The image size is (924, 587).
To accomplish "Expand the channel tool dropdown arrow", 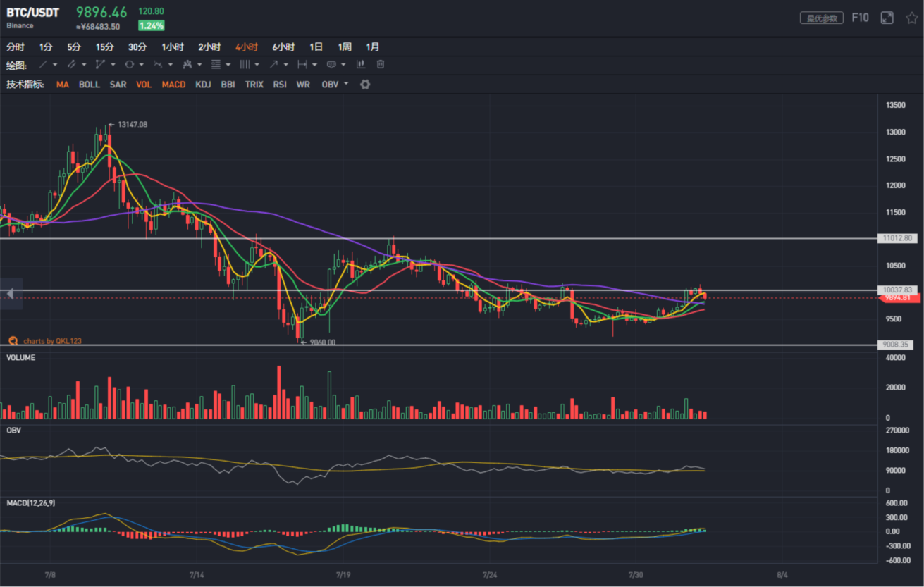I will pyautogui.click(x=84, y=65).
